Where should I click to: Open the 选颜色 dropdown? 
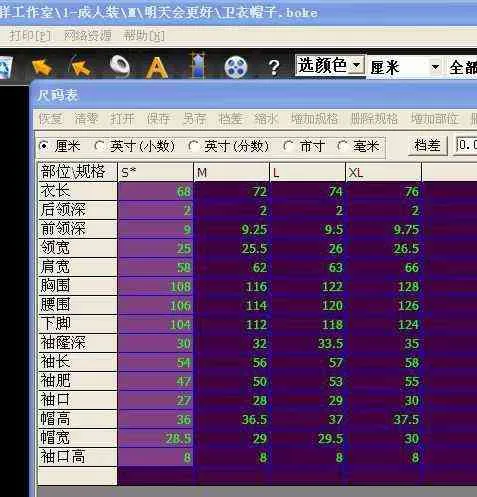(329, 65)
